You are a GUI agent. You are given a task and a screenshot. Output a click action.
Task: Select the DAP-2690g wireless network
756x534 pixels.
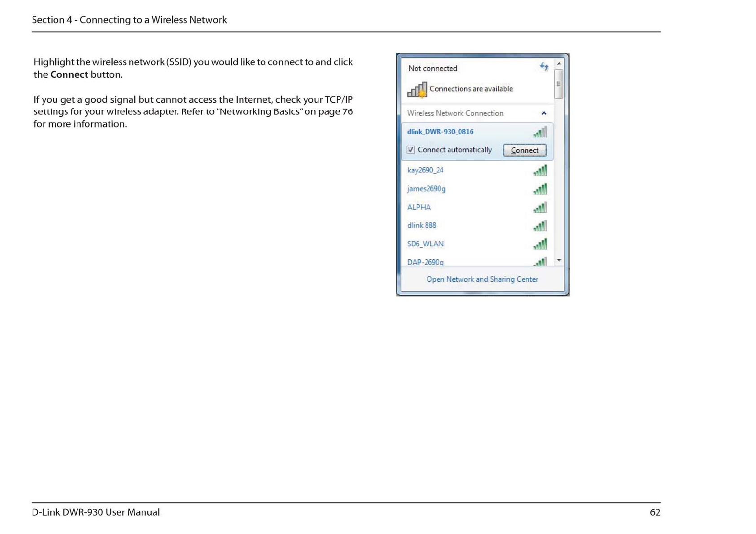[477, 261]
